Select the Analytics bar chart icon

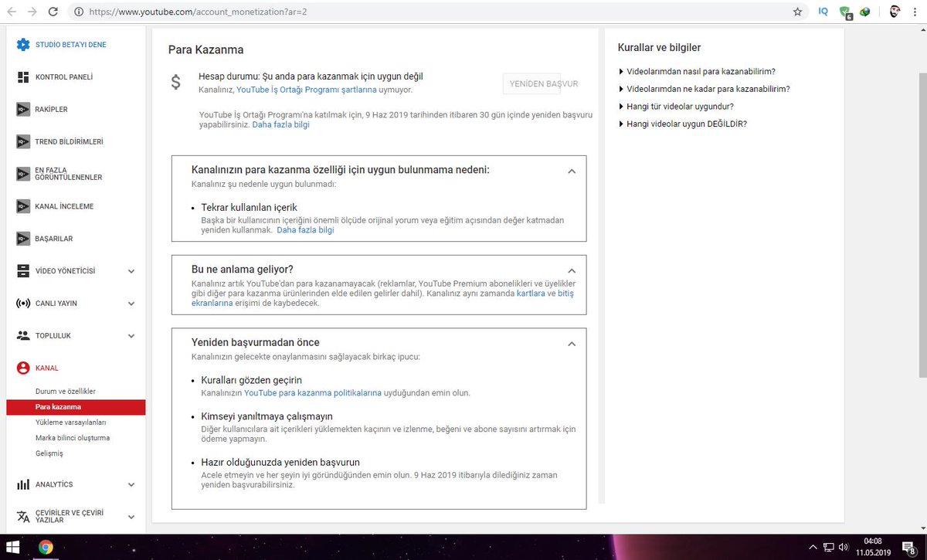pos(23,484)
